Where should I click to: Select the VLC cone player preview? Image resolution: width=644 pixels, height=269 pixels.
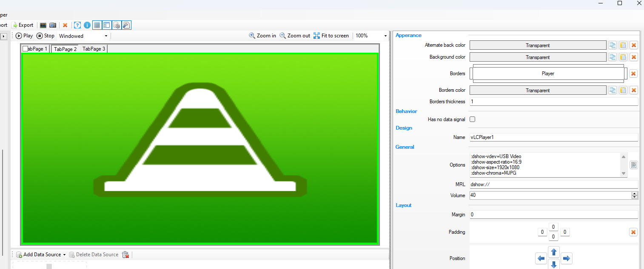click(200, 148)
